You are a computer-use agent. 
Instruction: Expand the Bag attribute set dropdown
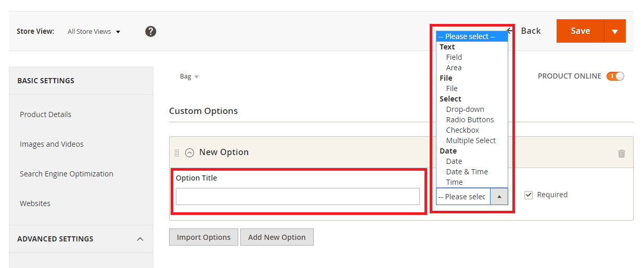pyautogui.click(x=189, y=76)
